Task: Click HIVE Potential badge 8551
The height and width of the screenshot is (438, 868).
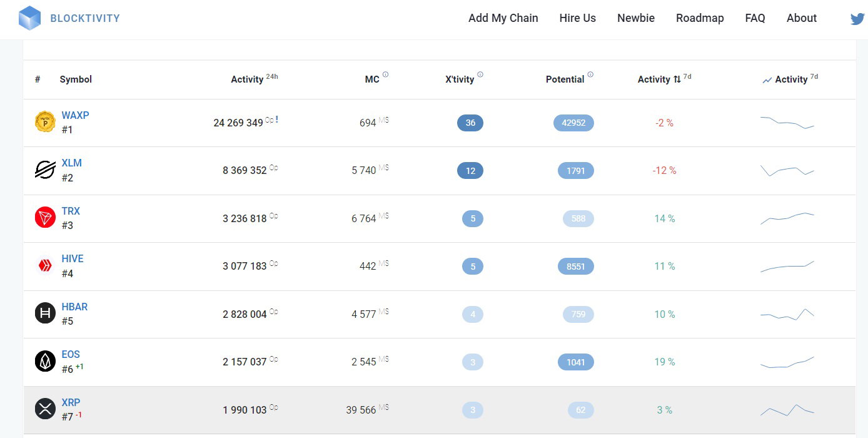Action: 576,267
